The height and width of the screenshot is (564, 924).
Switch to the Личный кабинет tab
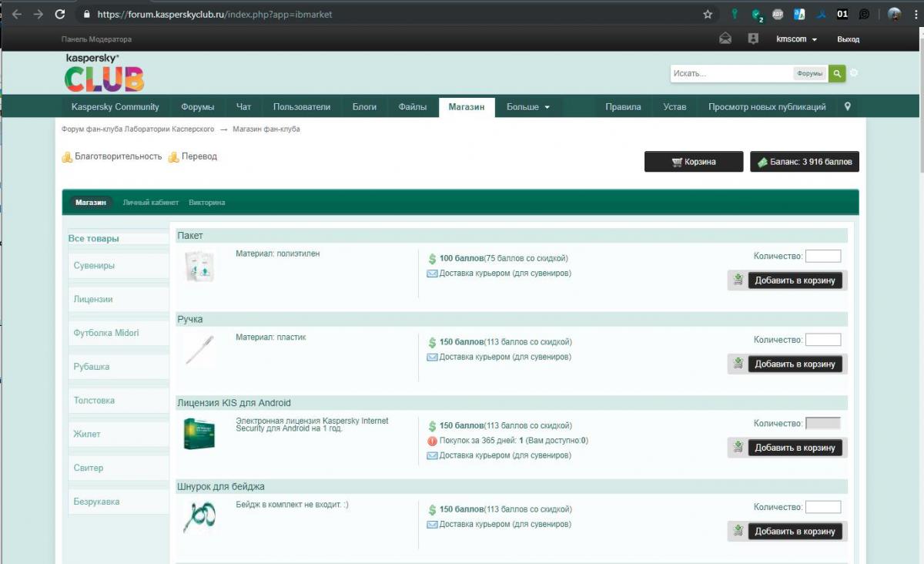pos(150,203)
